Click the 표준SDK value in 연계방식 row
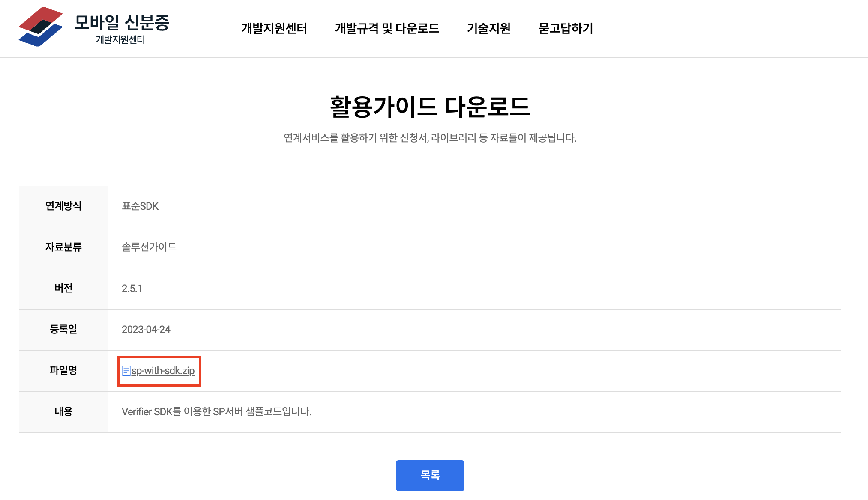868x500 pixels. 140,206
